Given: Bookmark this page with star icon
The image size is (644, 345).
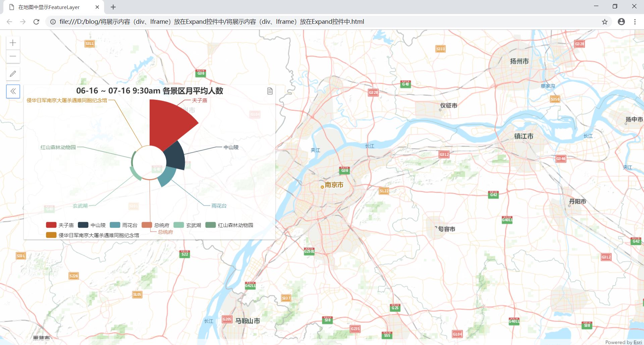Looking at the screenshot, I should click(604, 22).
